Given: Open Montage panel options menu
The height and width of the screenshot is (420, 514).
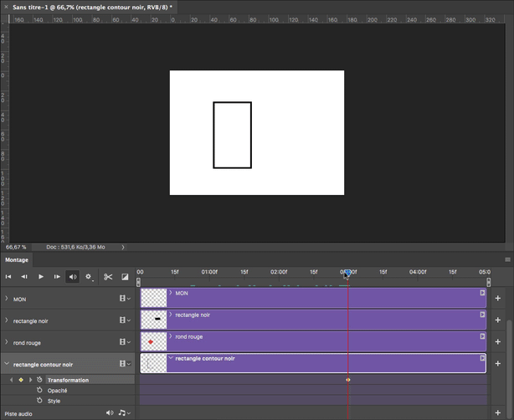Looking at the screenshot, I should point(507,259).
